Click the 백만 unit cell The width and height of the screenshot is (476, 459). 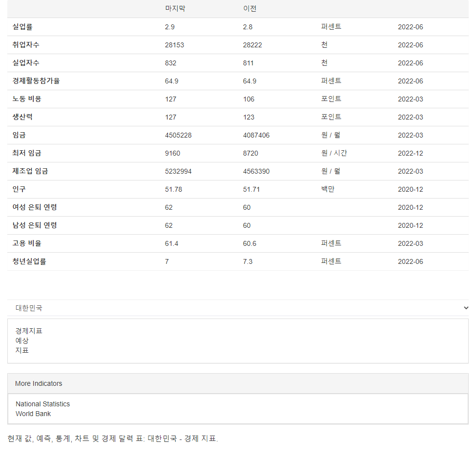point(328,189)
